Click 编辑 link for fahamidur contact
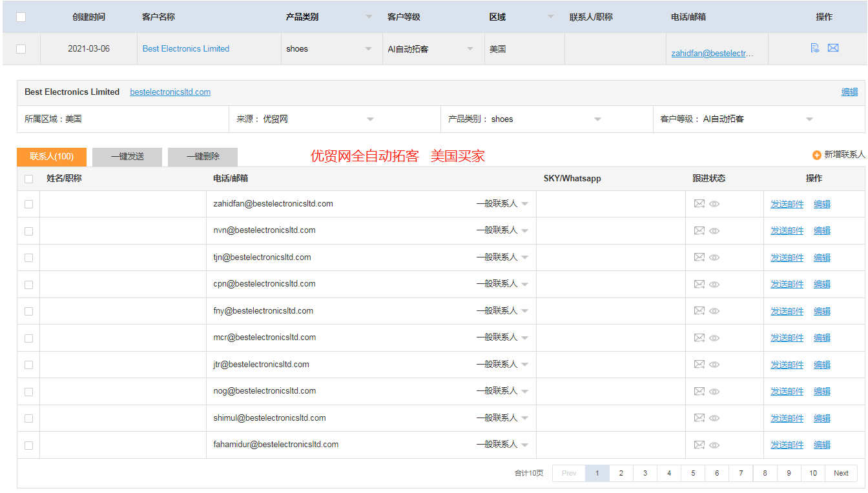This screenshot has width=868, height=493. pyautogui.click(x=821, y=445)
